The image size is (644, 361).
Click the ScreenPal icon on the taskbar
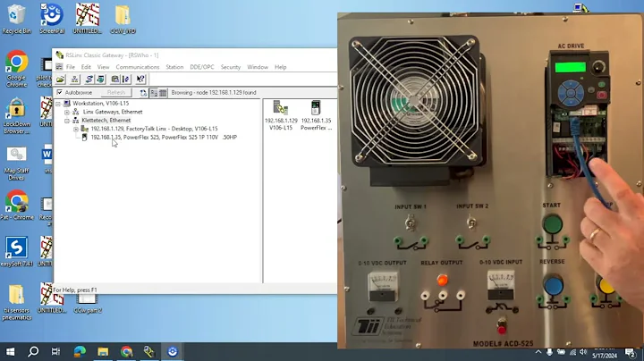pyautogui.click(x=173, y=351)
